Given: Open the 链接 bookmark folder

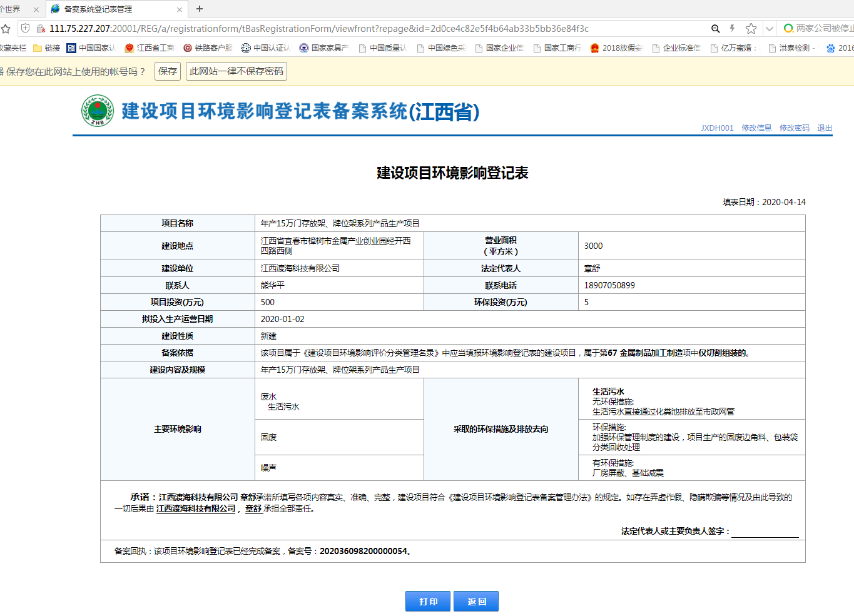Looking at the screenshot, I should tap(47, 48).
